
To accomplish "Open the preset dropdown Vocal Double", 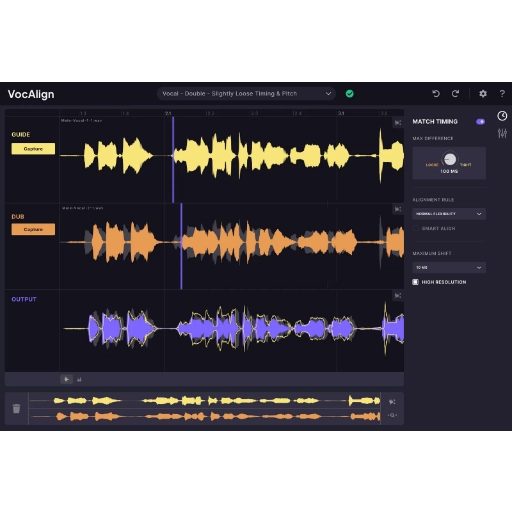I will [246, 94].
